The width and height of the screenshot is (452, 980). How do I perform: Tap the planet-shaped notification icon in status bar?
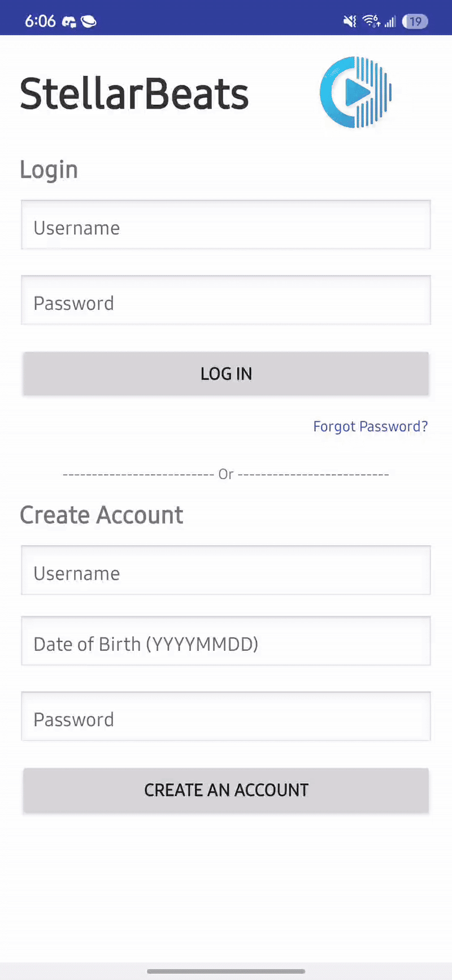(x=89, y=21)
